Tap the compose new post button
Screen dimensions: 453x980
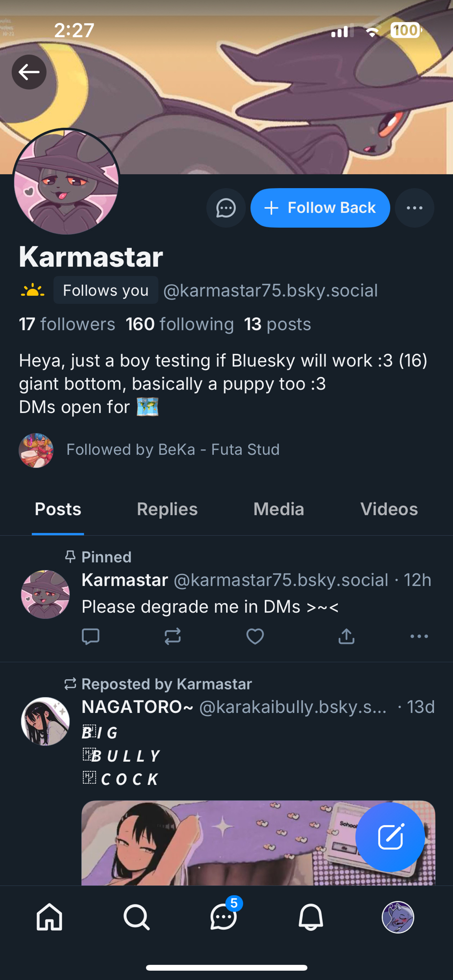(x=390, y=837)
